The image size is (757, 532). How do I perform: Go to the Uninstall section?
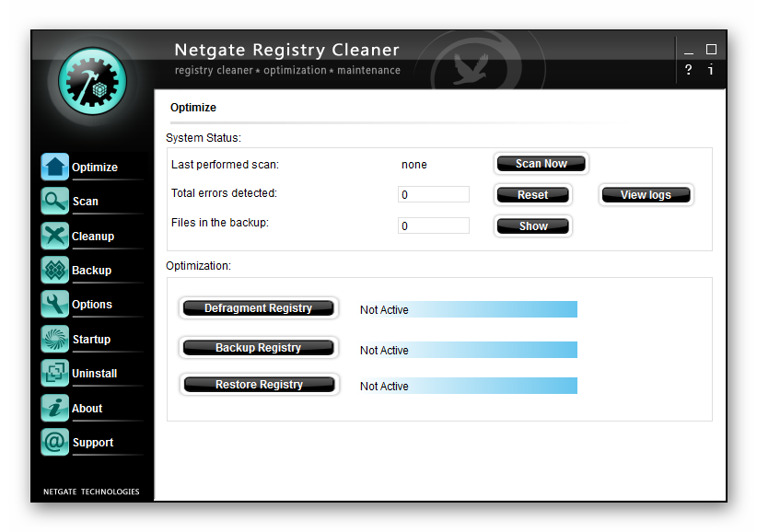pos(95,374)
